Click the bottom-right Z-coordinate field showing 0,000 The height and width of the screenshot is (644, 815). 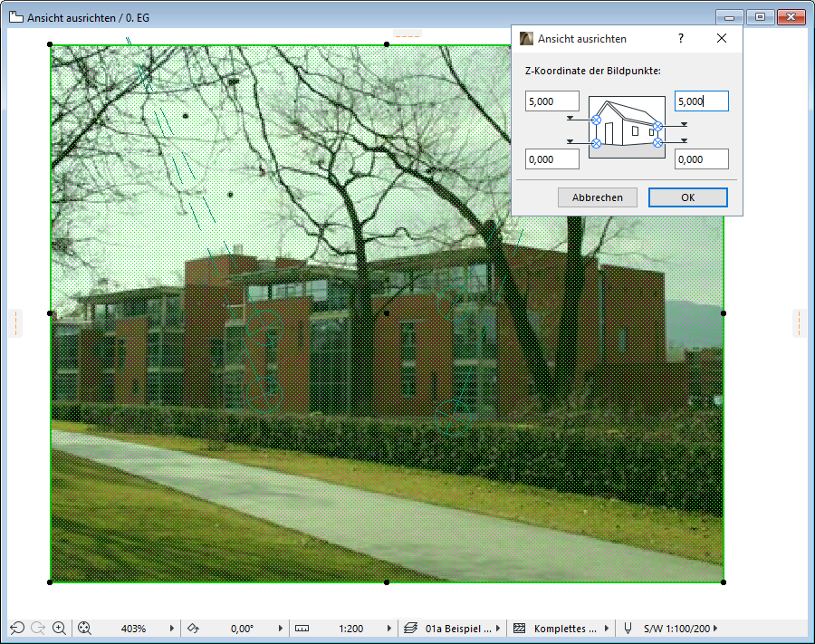pos(702,159)
